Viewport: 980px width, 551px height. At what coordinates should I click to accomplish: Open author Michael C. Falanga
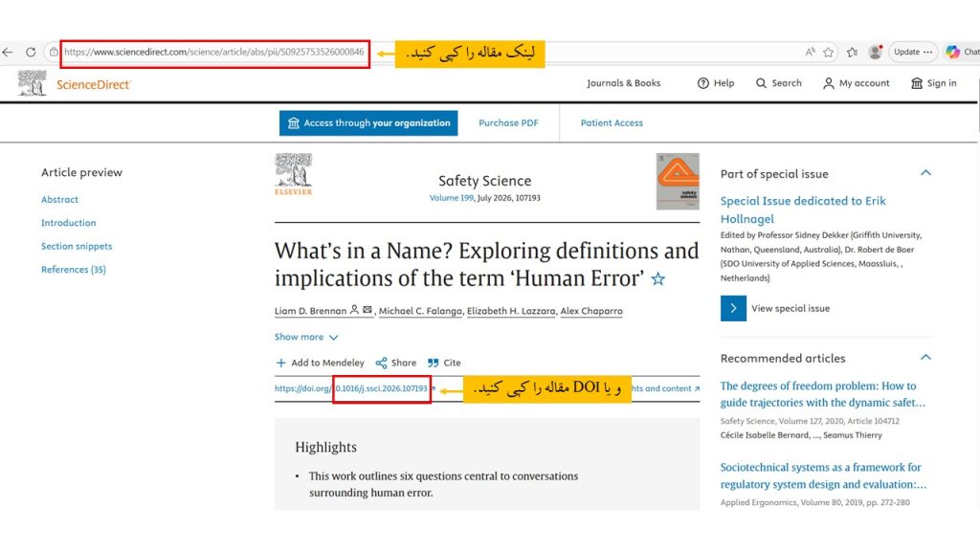420,311
